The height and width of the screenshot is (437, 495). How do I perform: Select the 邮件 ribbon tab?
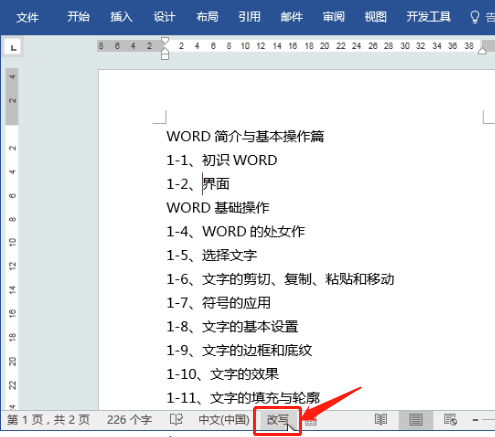(x=291, y=17)
